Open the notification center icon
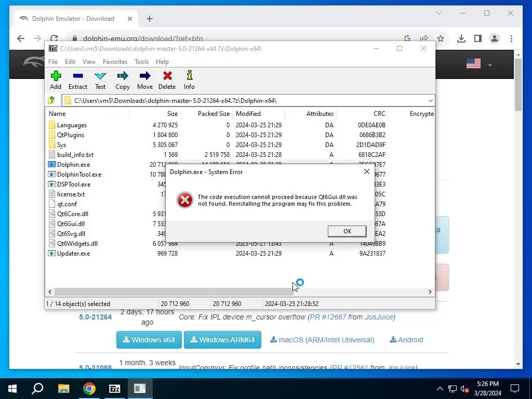Viewport: 532px width, 399px height. click(515, 389)
